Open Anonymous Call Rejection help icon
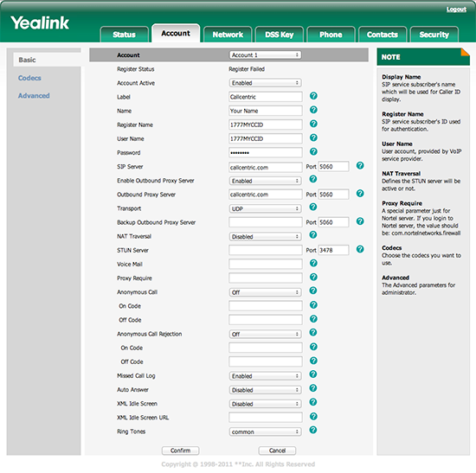The width and height of the screenshot is (476, 473). tap(313, 333)
